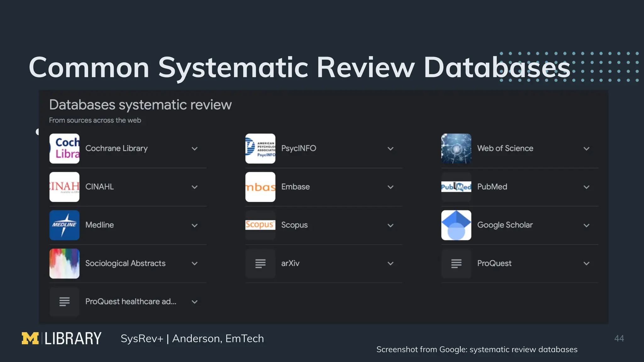Click the Google Scholar graduation cap icon
The width and height of the screenshot is (644, 362).
(x=456, y=225)
